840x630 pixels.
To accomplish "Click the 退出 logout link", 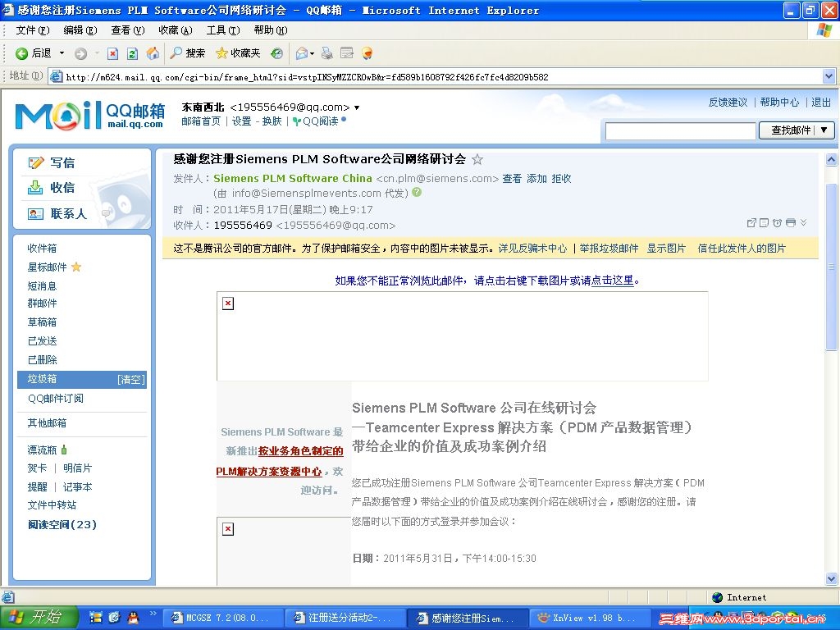I will [820, 102].
